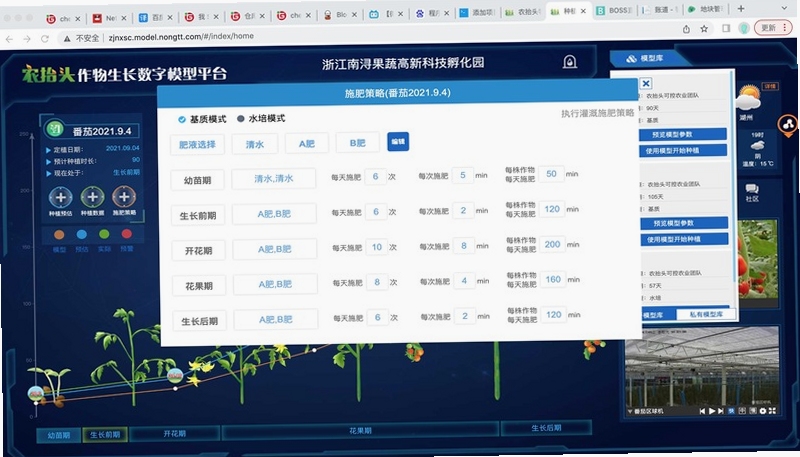This screenshot has width=800, height=457.
Task: Switch to 花果期 stage tab at bottom
Action: click(360, 431)
